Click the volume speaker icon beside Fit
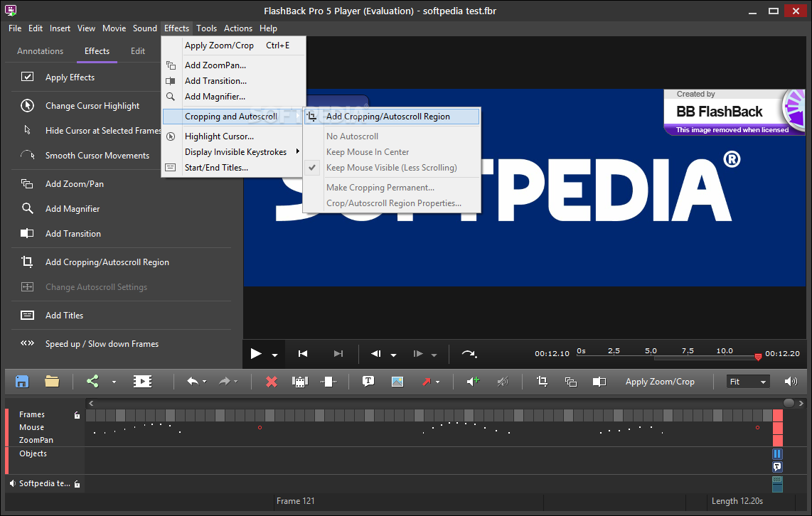 (x=791, y=382)
